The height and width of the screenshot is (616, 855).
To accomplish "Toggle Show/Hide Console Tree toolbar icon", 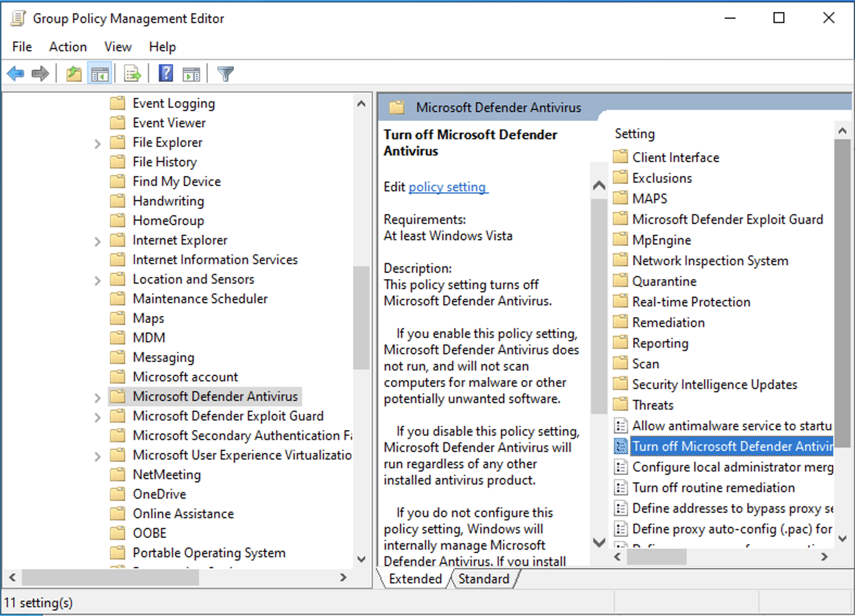I will point(100,73).
